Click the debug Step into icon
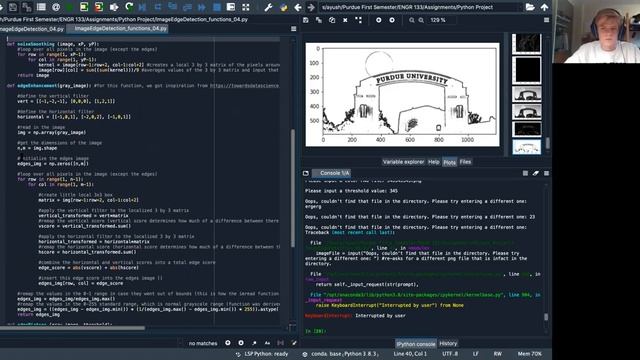 tap(173, 7)
